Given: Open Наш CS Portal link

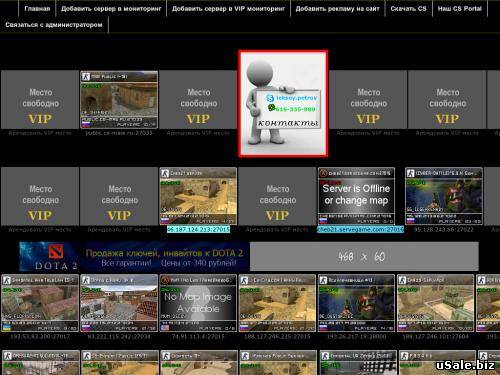Looking at the screenshot, I should [460, 9].
